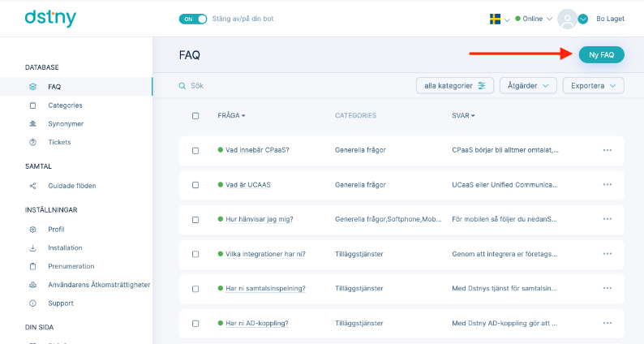Click the Synonymer sidebar icon
Screen dimensions: 644x344
(33, 123)
